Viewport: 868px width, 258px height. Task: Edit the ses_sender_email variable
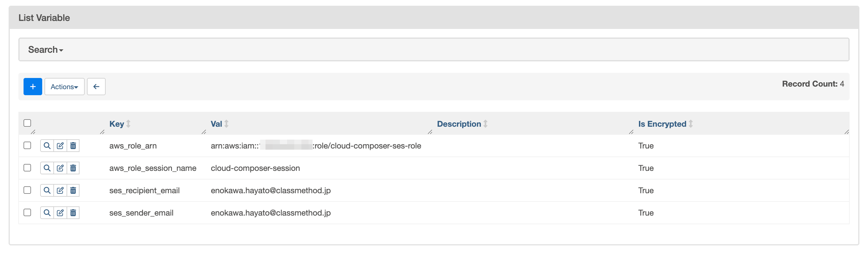[x=60, y=213]
